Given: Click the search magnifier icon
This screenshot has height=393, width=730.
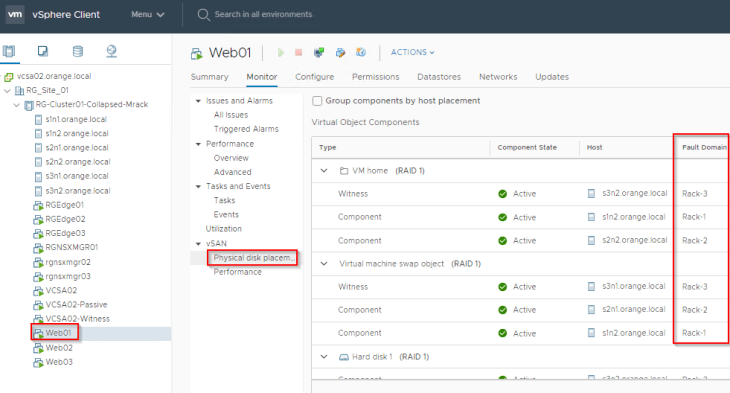Looking at the screenshot, I should click(x=203, y=15).
